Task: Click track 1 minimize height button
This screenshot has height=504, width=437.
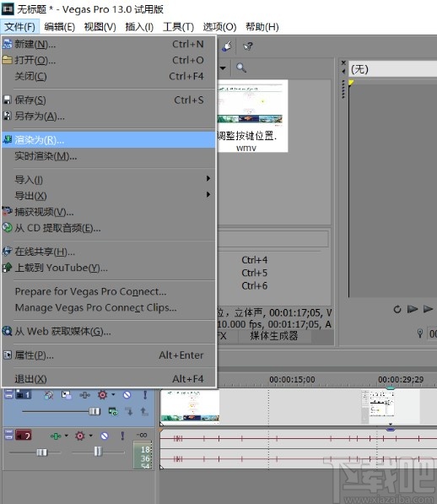Action: (8, 394)
